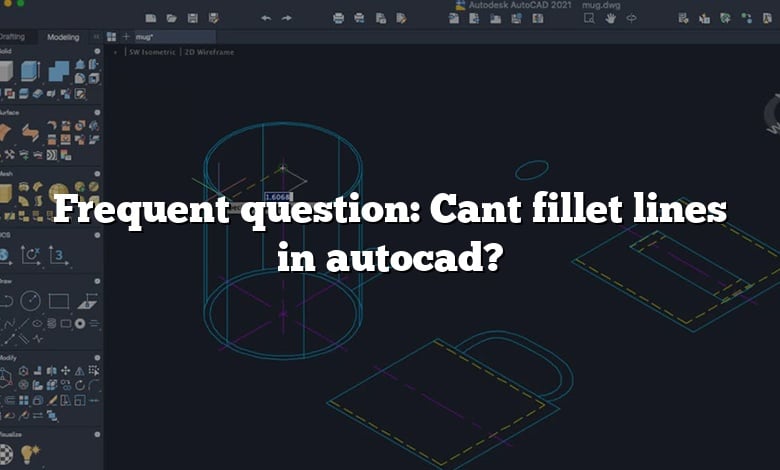This screenshot has width=780, height=470.
Task: Collapse the Modify panel section
Action: (x=98, y=358)
